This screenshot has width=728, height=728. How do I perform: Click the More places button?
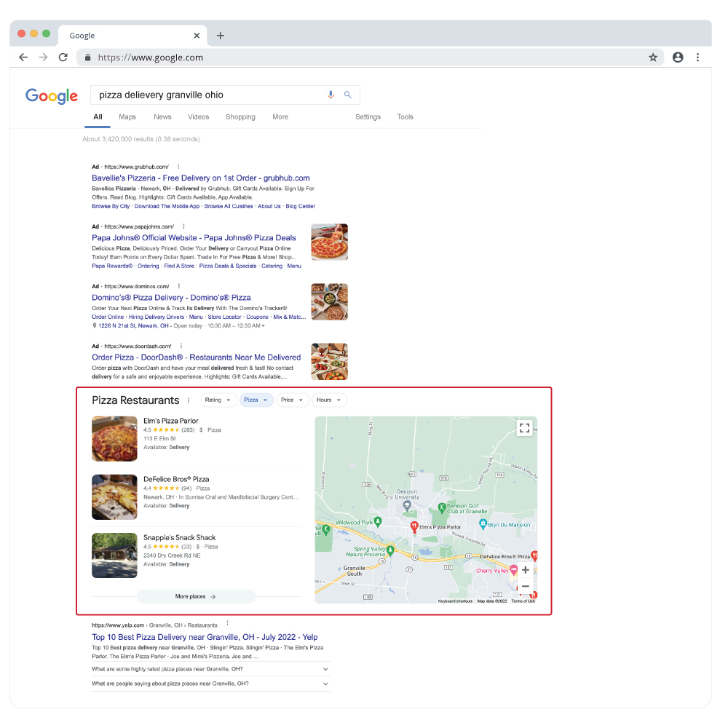(196, 597)
